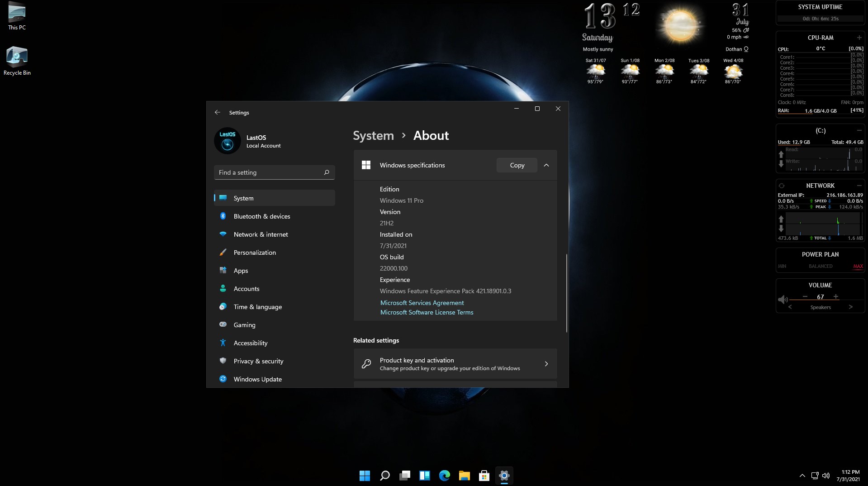868x486 pixels.
Task: Select OS build value 22000.100
Action: (x=394, y=268)
